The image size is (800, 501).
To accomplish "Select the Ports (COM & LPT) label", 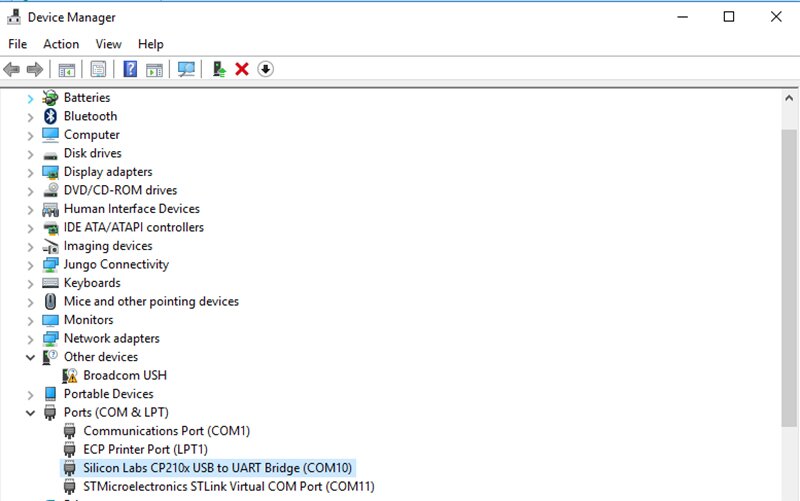I will pos(116,412).
